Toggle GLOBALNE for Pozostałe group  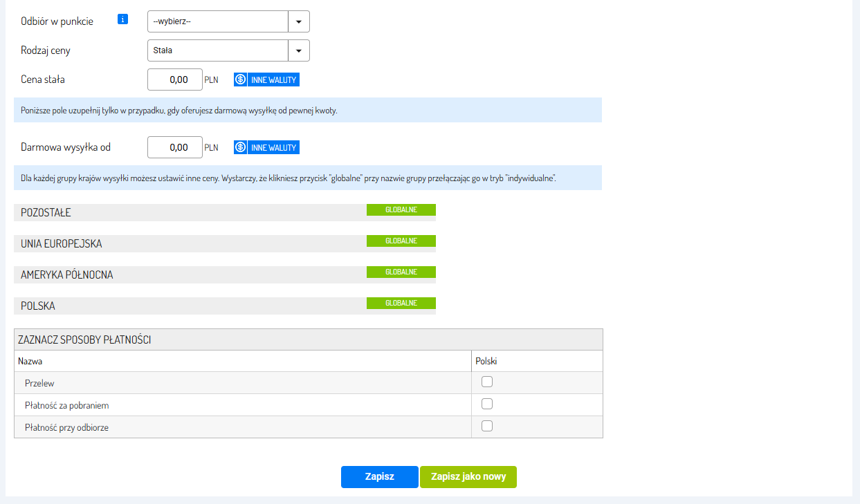click(x=401, y=209)
